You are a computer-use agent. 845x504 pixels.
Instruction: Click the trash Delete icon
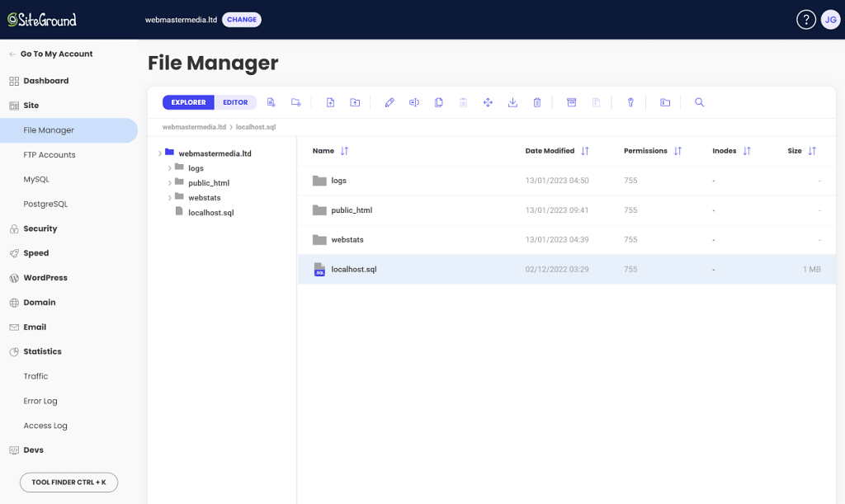point(537,102)
